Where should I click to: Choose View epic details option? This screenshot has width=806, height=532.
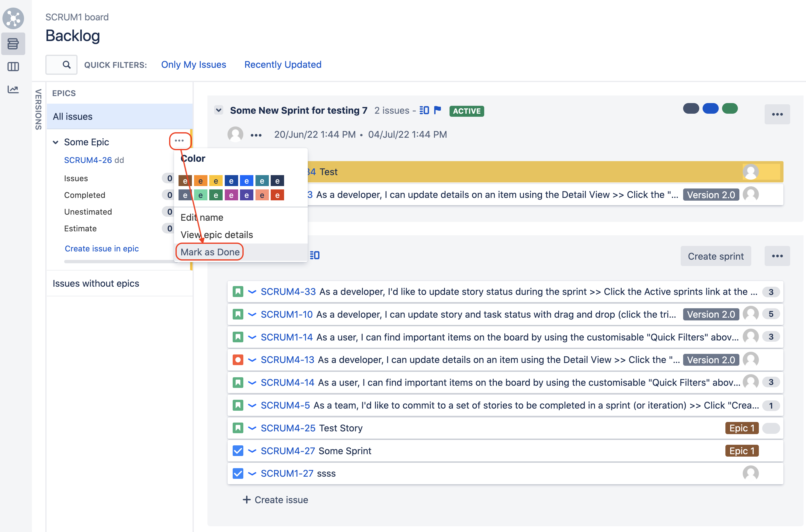point(217,235)
